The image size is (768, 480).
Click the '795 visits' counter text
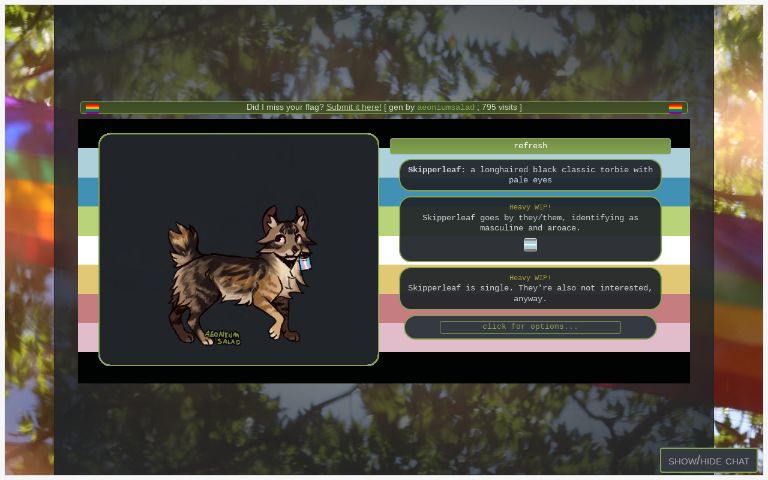[500, 107]
